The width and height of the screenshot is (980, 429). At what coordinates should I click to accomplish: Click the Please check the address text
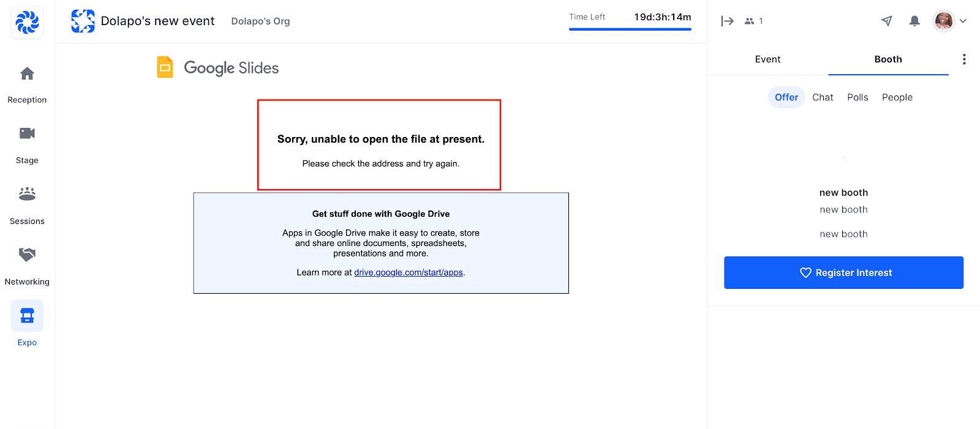tap(381, 163)
